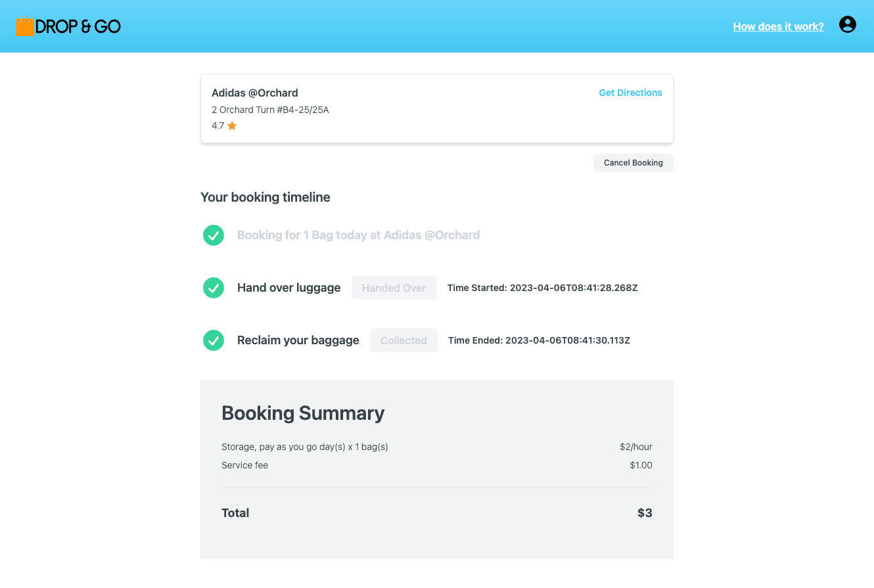874x588 pixels.
Task: Click the $2/hour storage price
Action: (x=635, y=447)
